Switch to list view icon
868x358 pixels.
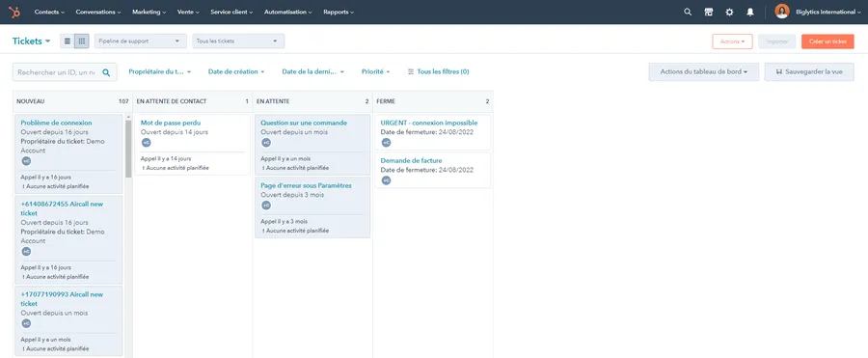pos(68,41)
